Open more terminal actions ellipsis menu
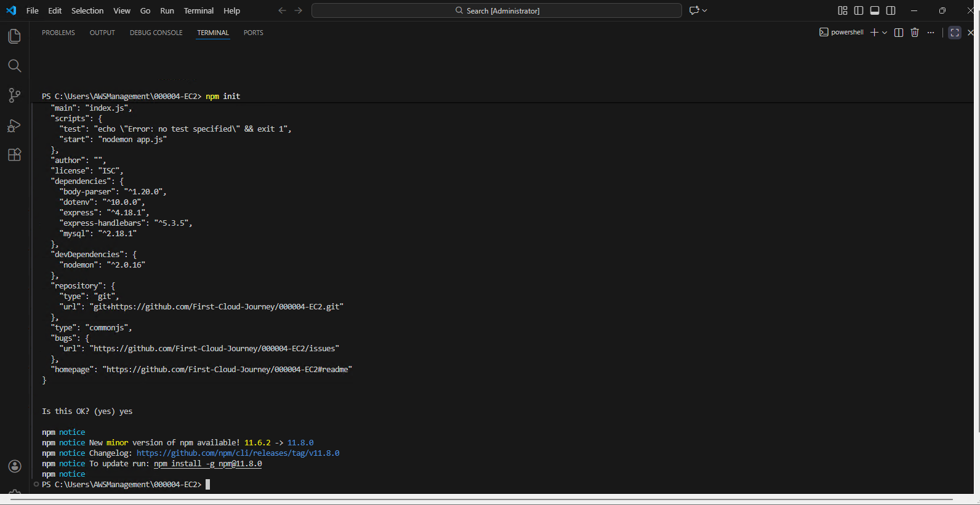980x505 pixels. pos(931,33)
